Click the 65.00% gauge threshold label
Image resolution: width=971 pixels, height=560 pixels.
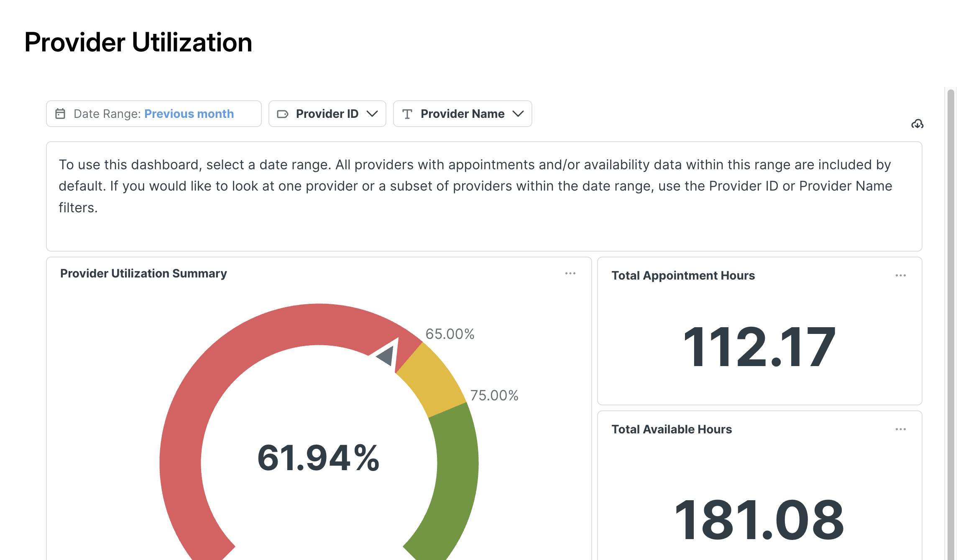[450, 334]
